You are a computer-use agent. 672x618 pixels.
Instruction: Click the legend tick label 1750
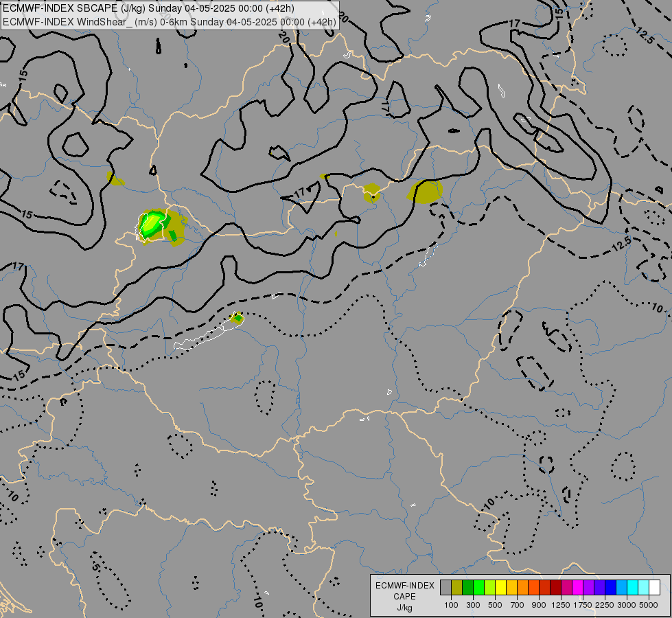coord(583,605)
